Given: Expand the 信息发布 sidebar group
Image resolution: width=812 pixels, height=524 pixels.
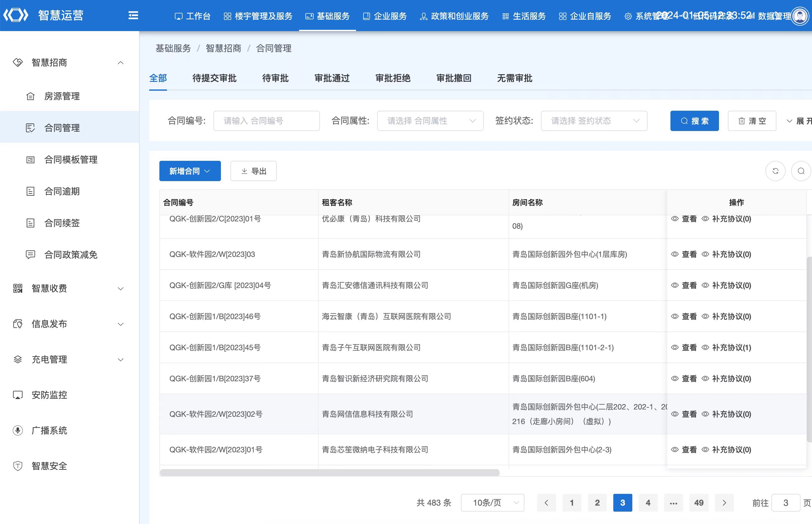Looking at the screenshot, I should tap(121, 324).
